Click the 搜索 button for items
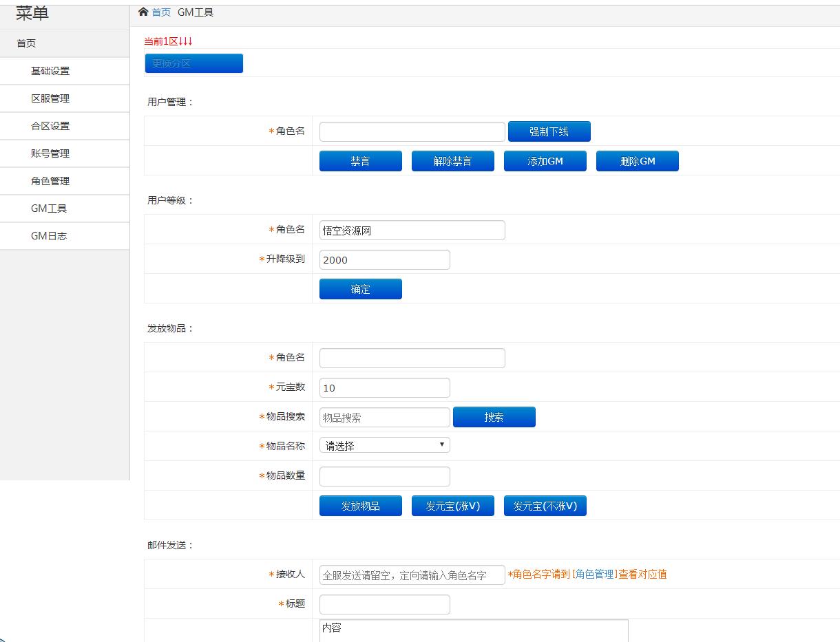Screen dimensions: 840x642 point(494,417)
